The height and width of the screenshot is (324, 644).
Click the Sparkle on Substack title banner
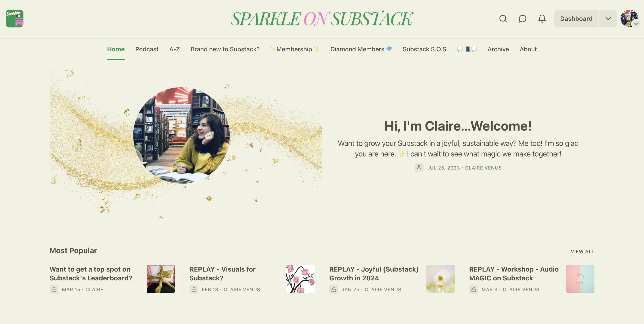tap(322, 19)
